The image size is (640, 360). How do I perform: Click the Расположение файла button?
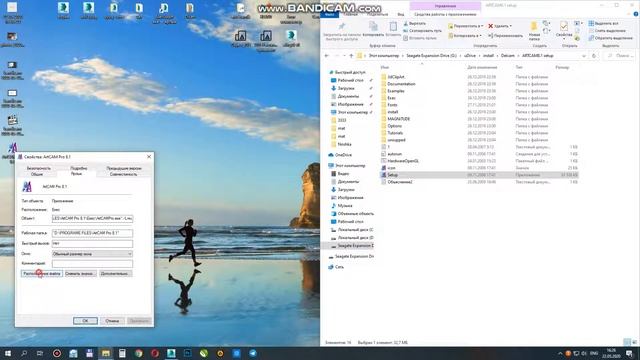[42, 273]
